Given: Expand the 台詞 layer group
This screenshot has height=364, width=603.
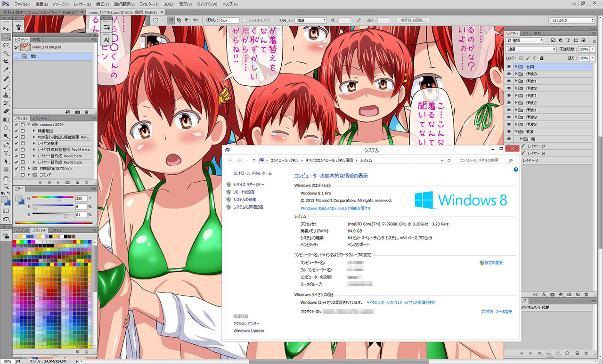Looking at the screenshot, I should pyautogui.click(x=516, y=67).
